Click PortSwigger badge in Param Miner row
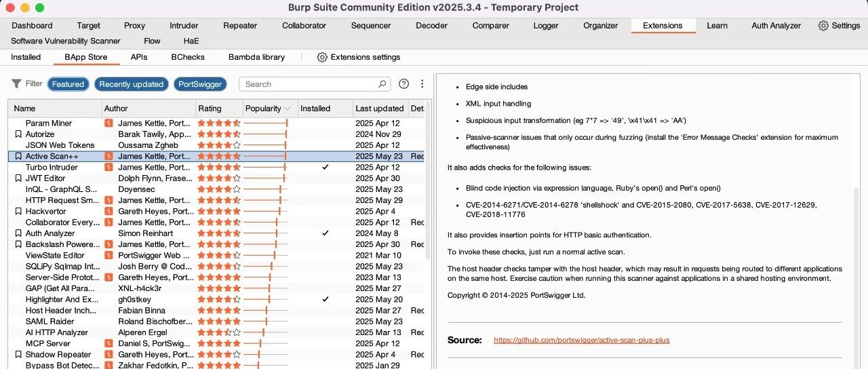This screenshot has height=369, width=868. click(x=108, y=123)
